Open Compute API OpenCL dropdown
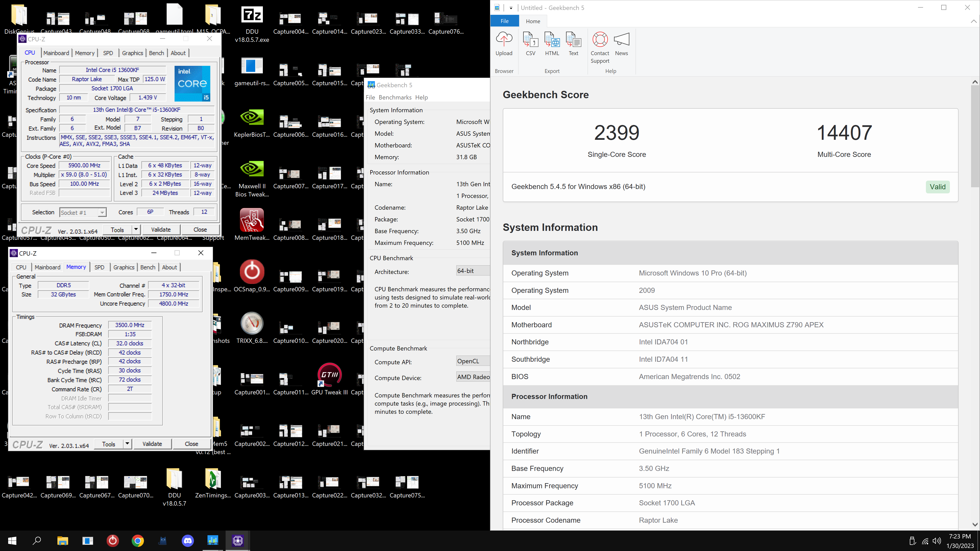This screenshot has height=551, width=980. [x=473, y=361]
